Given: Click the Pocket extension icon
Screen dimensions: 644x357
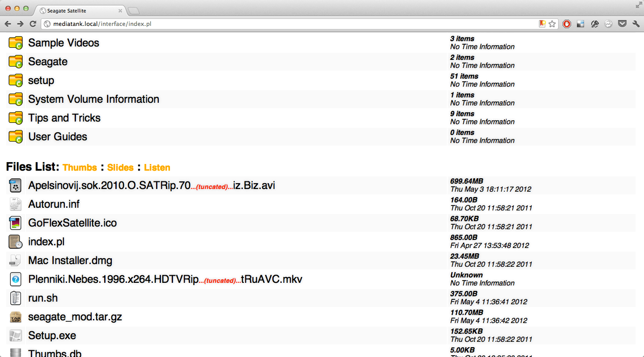Looking at the screenshot, I should [x=622, y=24].
